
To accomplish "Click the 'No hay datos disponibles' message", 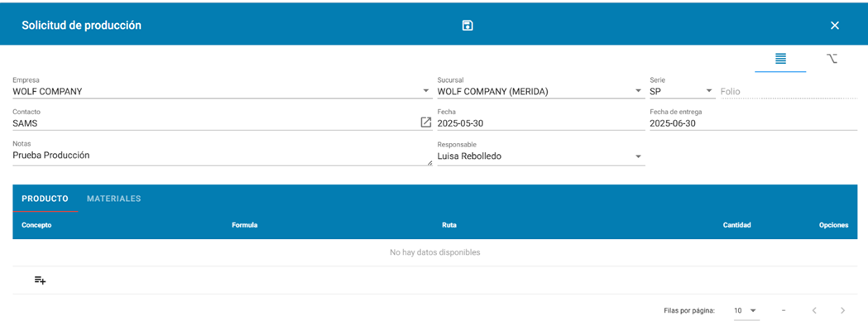I will point(435,252).
